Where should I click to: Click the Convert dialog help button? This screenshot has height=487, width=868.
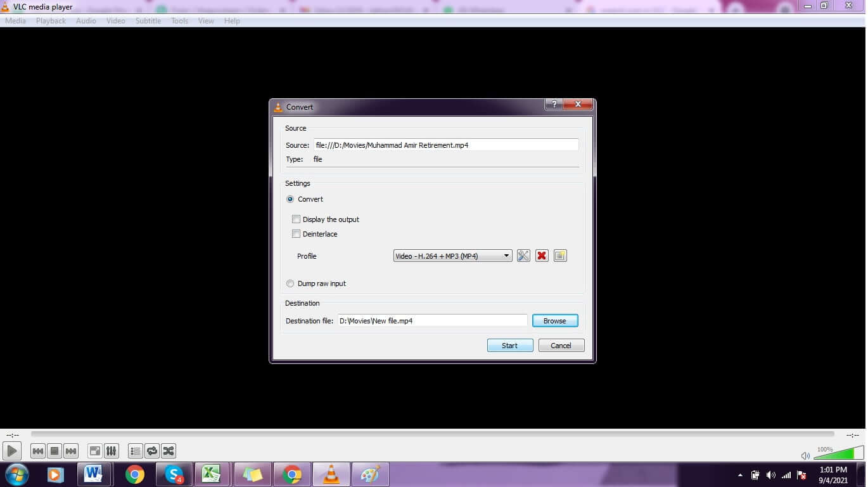(x=554, y=105)
